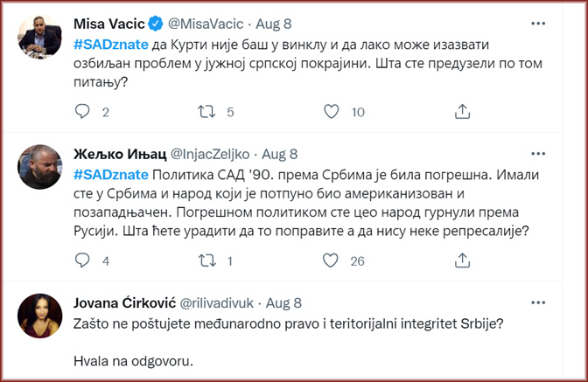Like Misa Vacic's tweet with 10 likes
The width and height of the screenshot is (588, 382).
click(332, 112)
